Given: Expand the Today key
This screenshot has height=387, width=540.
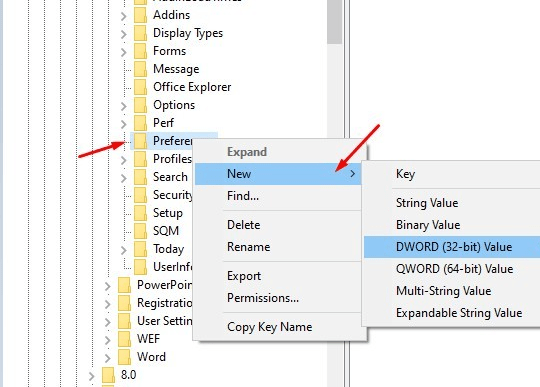Looking at the screenshot, I should (x=124, y=250).
